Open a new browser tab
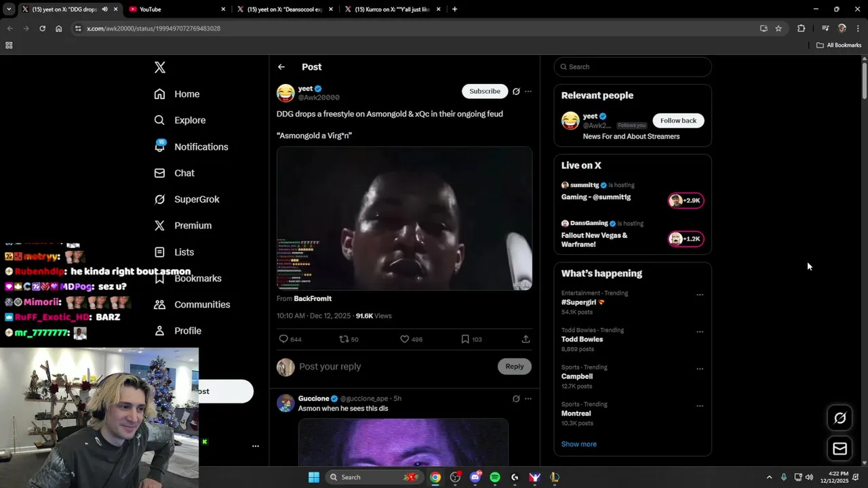The image size is (868, 488). (x=454, y=9)
